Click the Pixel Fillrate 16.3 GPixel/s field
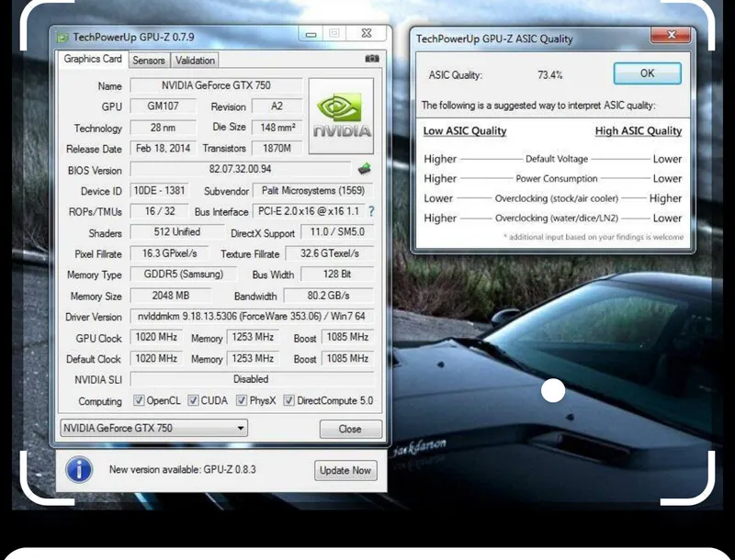 [170, 253]
